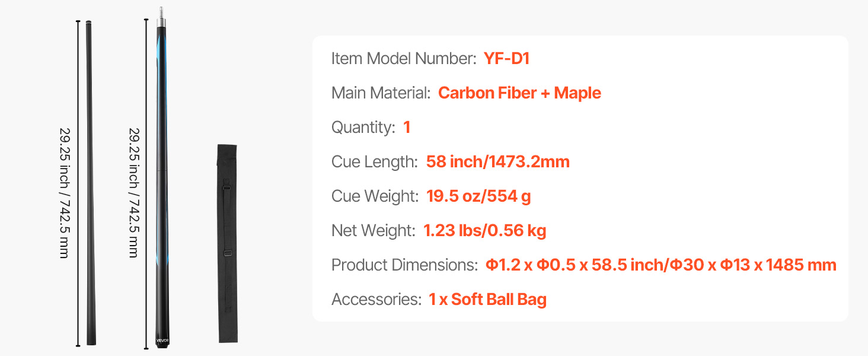
Task: Select the 19.5 oz/554 g cue weight
Action: point(478,196)
